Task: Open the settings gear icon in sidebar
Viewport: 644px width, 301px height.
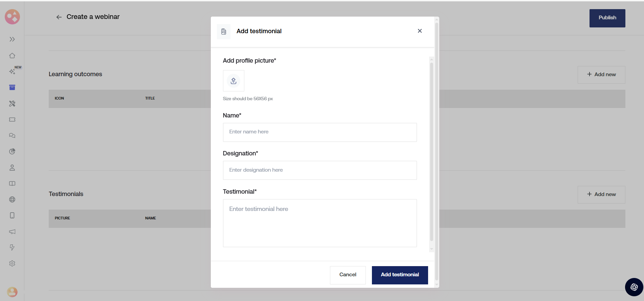Action: point(12,263)
